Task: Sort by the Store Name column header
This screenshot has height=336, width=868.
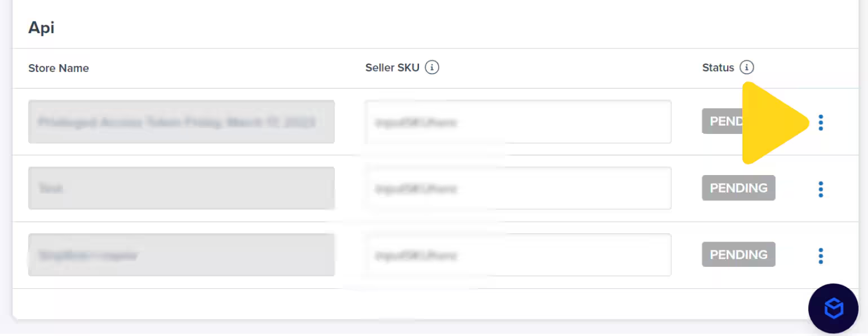Action: pyautogui.click(x=58, y=68)
